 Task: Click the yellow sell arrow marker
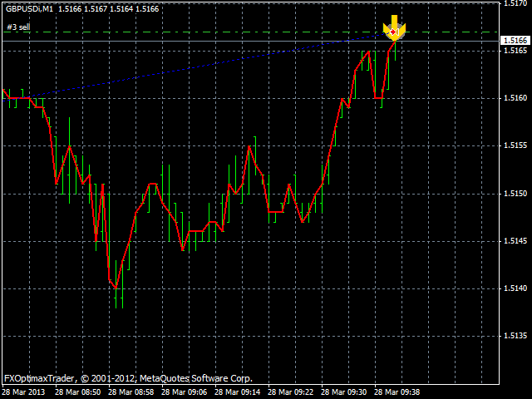[394, 27]
